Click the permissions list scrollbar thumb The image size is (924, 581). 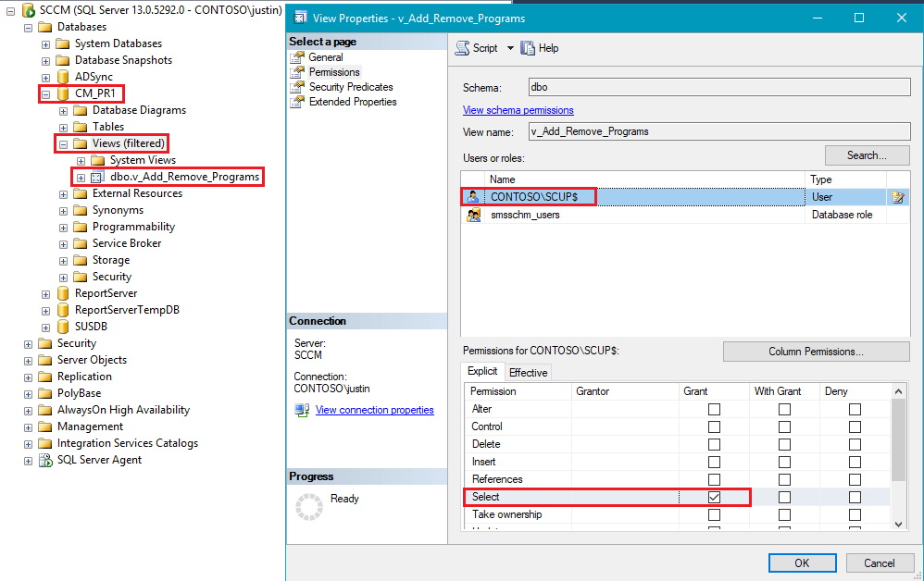tap(898, 439)
